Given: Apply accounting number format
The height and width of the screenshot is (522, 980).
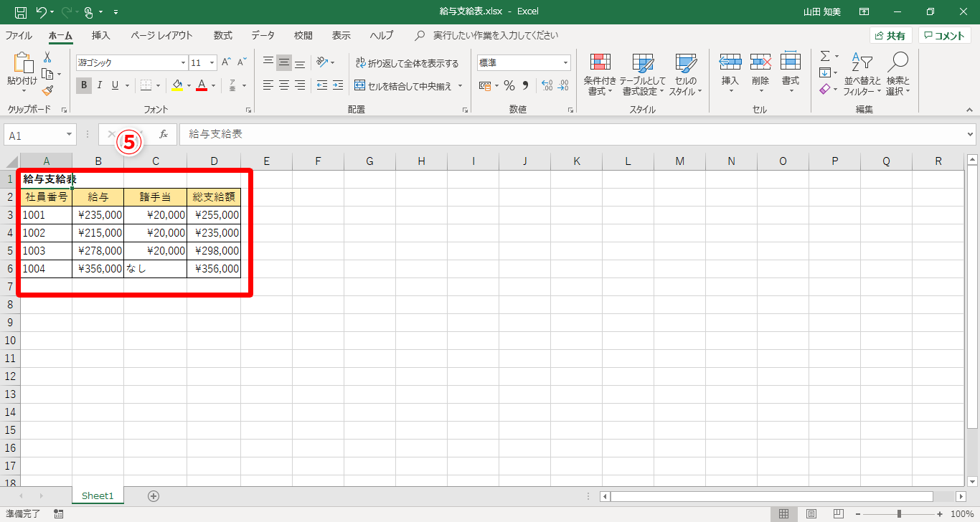Looking at the screenshot, I should 485,85.
